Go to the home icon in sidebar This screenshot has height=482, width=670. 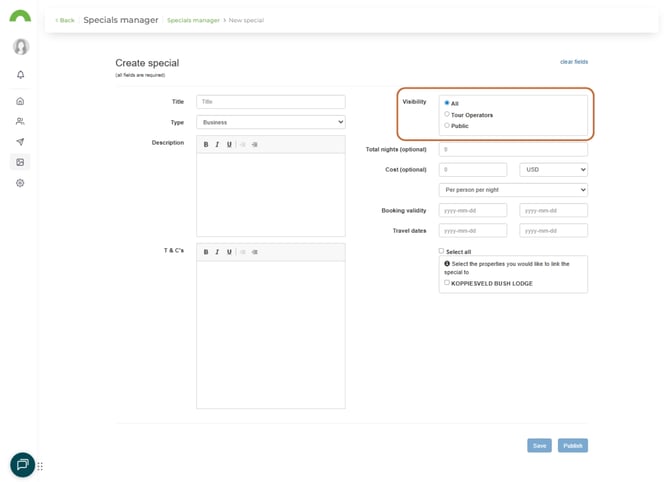tap(20, 101)
